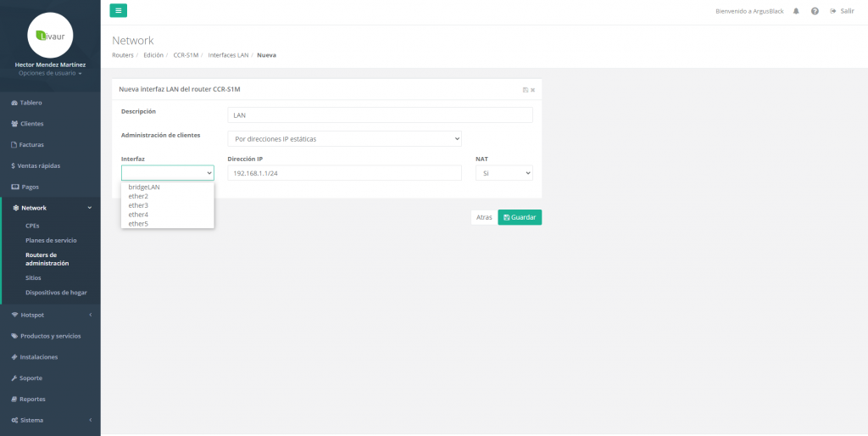The height and width of the screenshot is (436, 868).
Task: Click the Productos y servicios tag icon
Action: click(x=14, y=336)
